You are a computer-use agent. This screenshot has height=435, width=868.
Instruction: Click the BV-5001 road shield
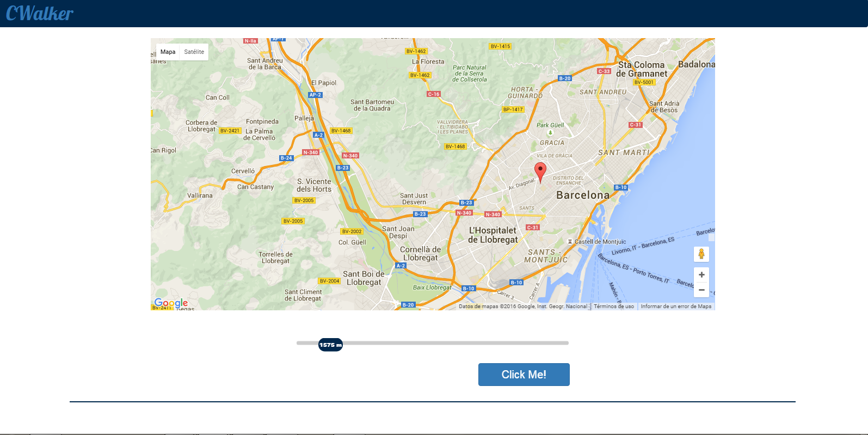point(644,82)
